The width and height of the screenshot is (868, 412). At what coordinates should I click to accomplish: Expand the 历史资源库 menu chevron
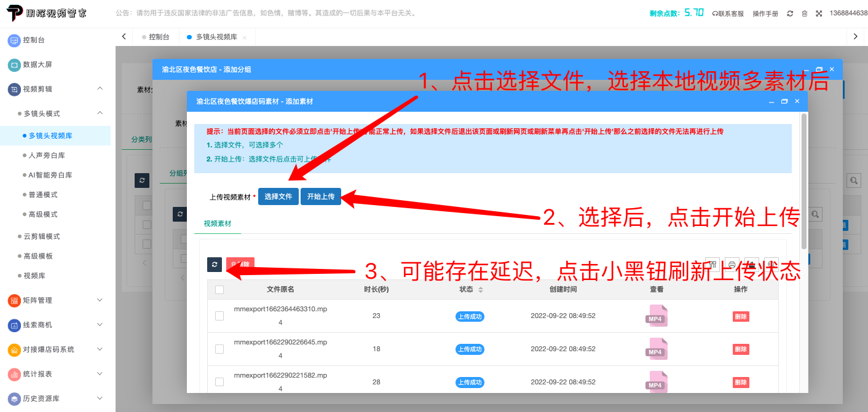coord(100,398)
